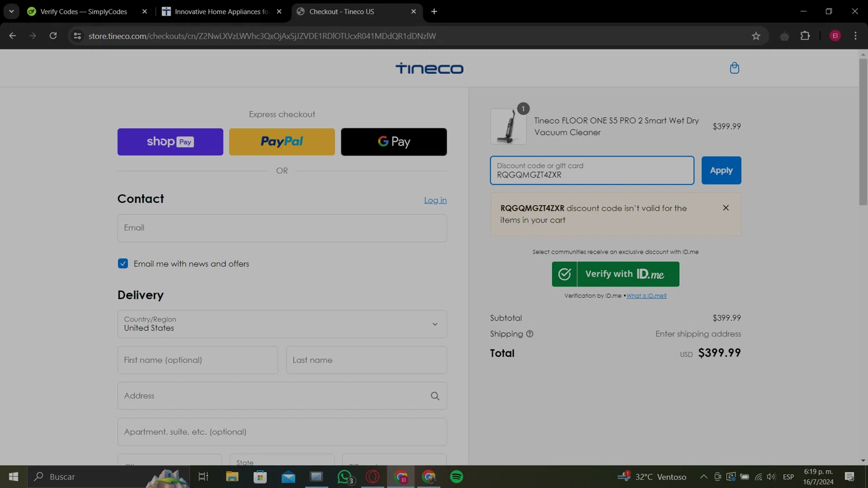Open the tab search dropdown arrow
Image resolution: width=868 pixels, height=488 pixels.
pyautogui.click(x=12, y=12)
